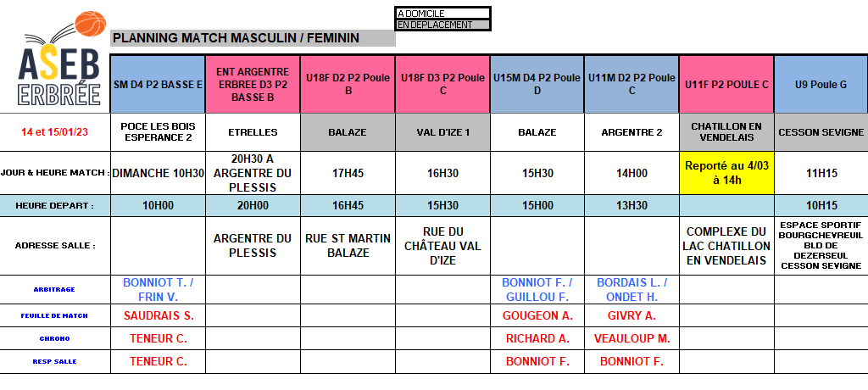Click the SAUDRAIS S. feuille de match cell
The width and height of the screenshot is (868, 390).
click(158, 315)
